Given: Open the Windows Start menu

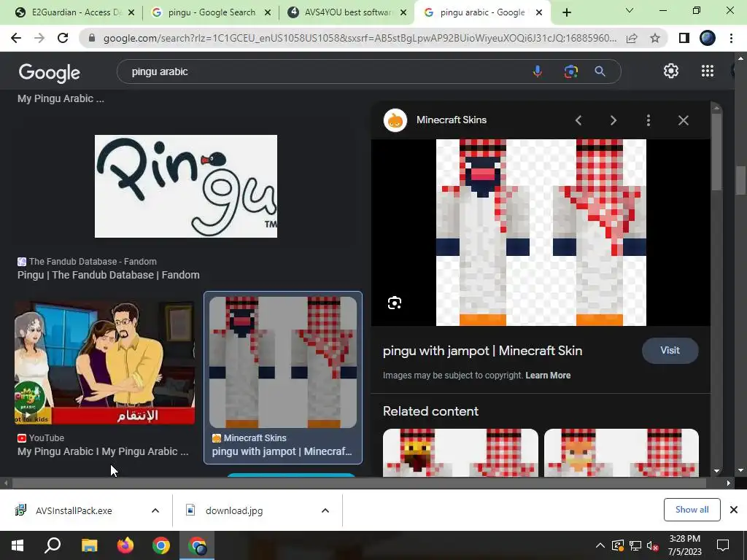Looking at the screenshot, I should click(x=18, y=545).
